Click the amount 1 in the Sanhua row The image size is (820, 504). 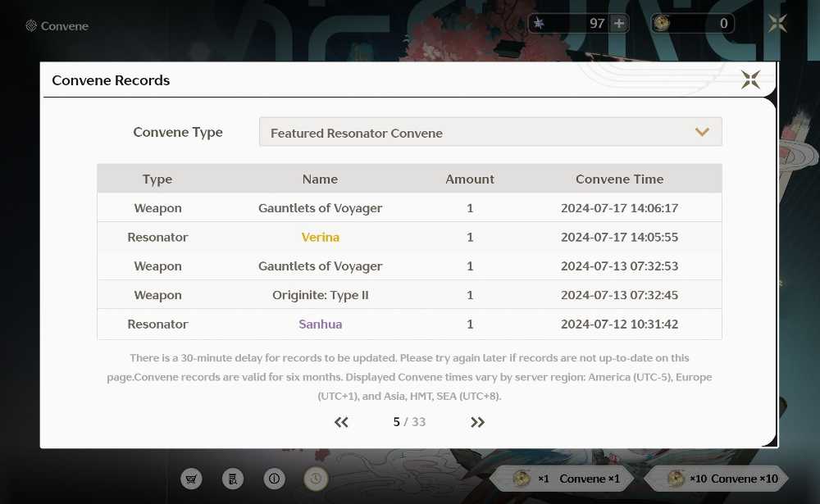pos(470,324)
